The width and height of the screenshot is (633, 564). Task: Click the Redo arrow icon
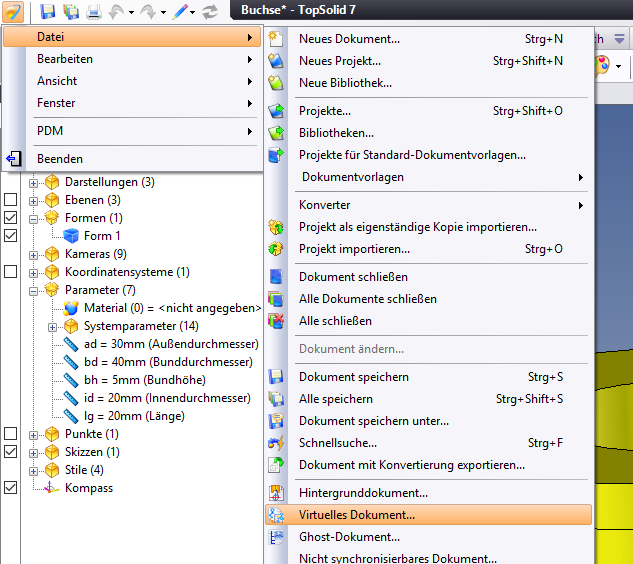click(149, 12)
